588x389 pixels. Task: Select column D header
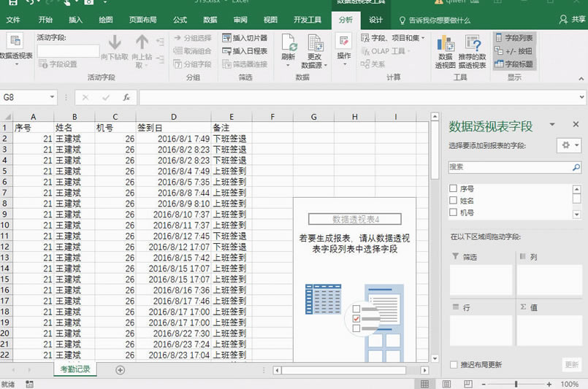pyautogui.click(x=174, y=117)
